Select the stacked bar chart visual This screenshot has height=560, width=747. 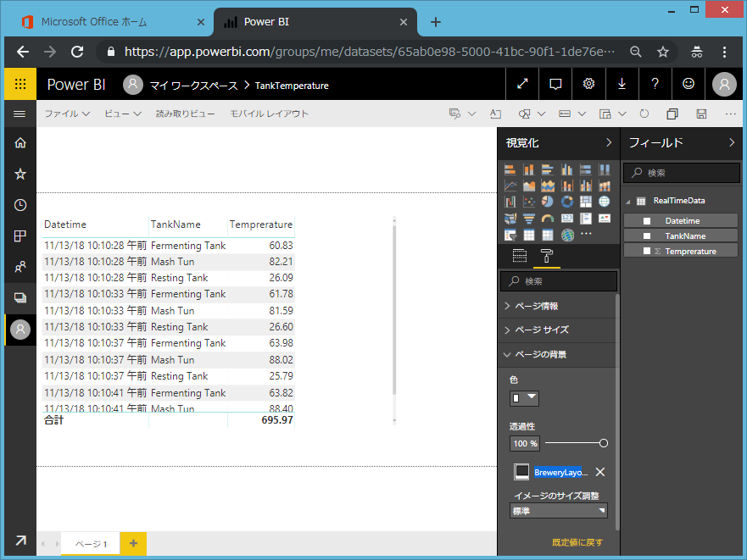click(x=510, y=169)
